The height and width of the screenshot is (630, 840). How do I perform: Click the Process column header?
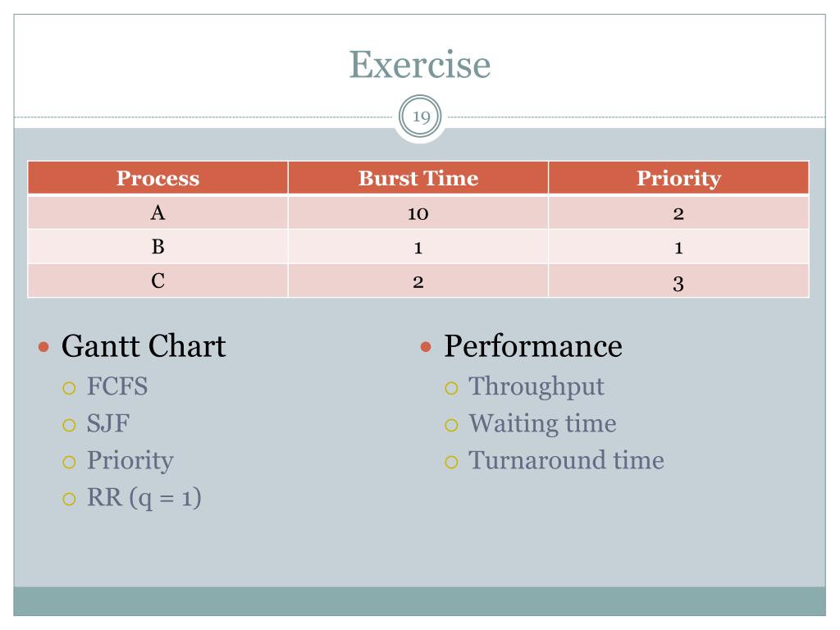click(x=157, y=178)
